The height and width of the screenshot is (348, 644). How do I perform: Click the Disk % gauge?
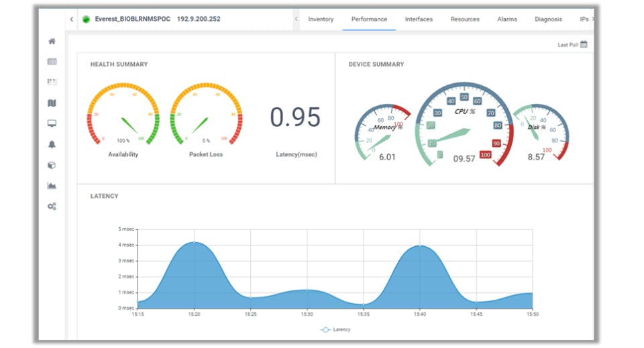541,131
